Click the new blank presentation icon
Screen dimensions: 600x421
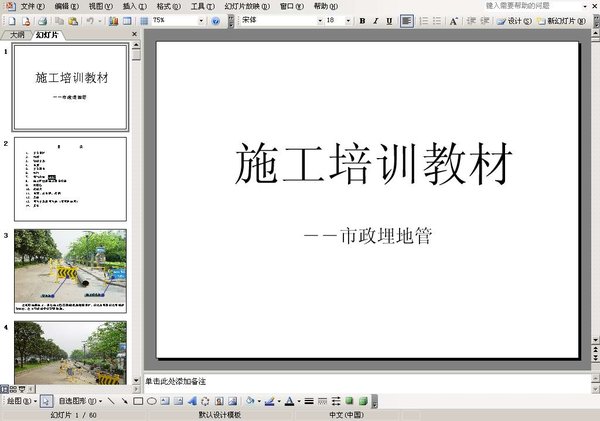pos(9,20)
